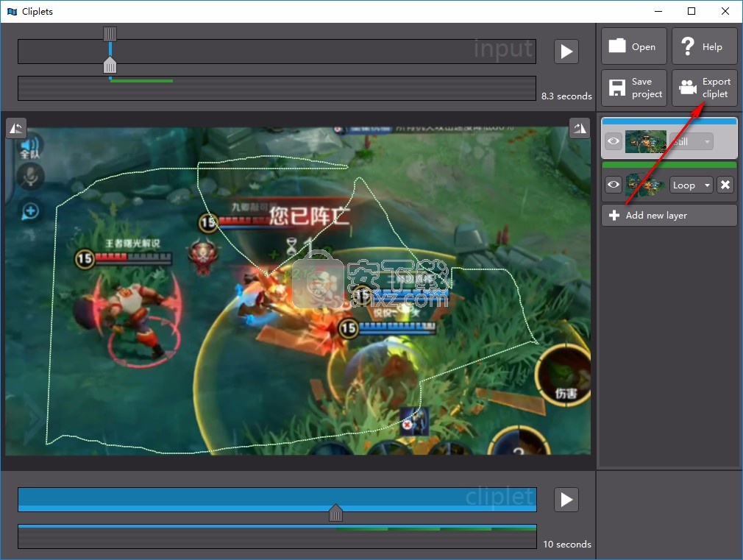Click the green segment on input timeline
The image size is (743, 560).
coord(142,81)
